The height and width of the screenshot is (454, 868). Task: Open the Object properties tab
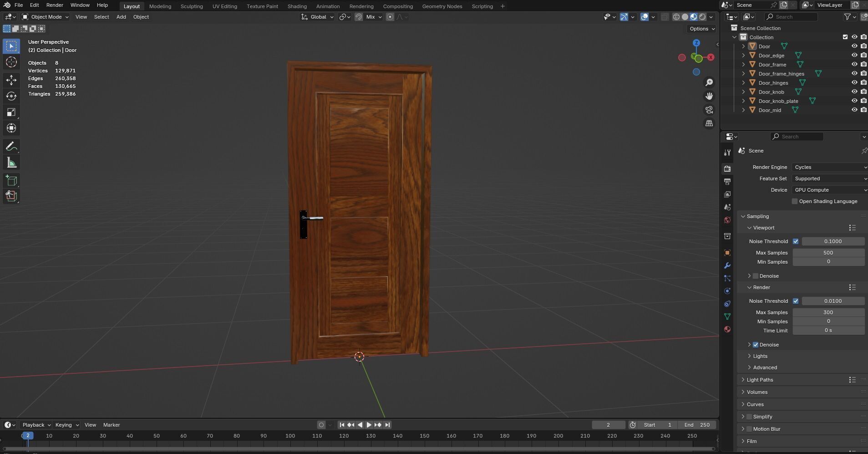(x=727, y=253)
